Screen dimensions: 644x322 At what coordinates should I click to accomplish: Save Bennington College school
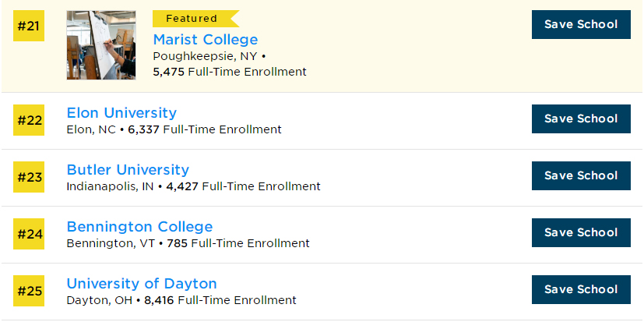(x=580, y=233)
